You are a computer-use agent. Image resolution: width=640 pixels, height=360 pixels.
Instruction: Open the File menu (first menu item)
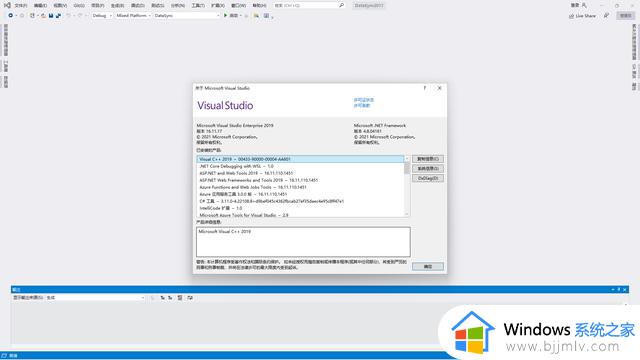click(21, 5)
